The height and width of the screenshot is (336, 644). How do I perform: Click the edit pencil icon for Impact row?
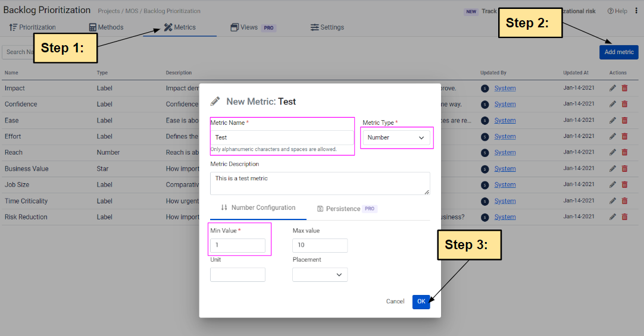(x=613, y=88)
